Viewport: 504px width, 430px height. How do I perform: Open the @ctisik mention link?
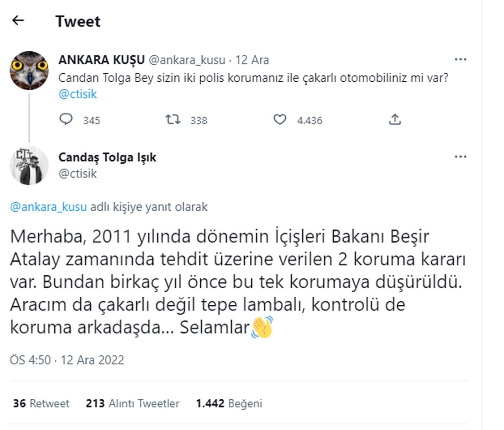pos(78,94)
